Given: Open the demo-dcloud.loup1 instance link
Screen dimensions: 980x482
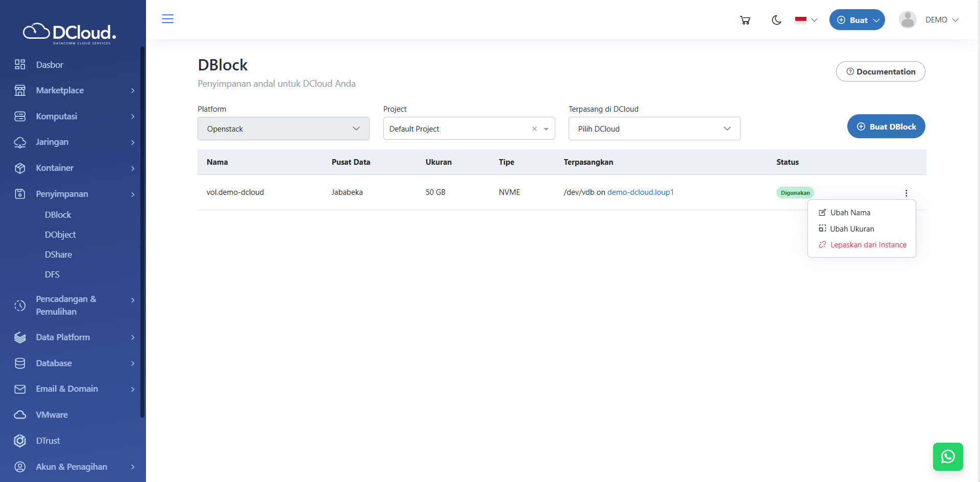Looking at the screenshot, I should pos(640,192).
